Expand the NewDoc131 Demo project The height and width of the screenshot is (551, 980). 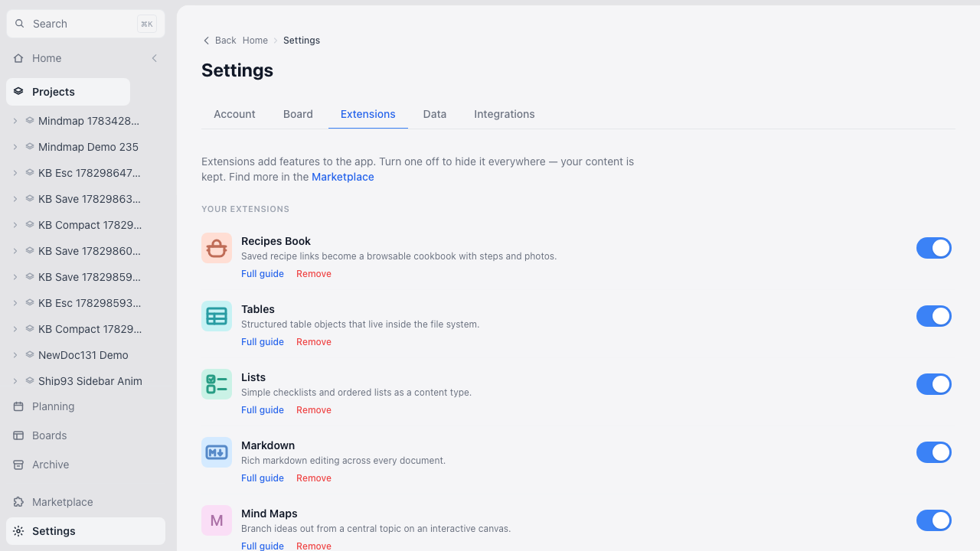point(15,355)
